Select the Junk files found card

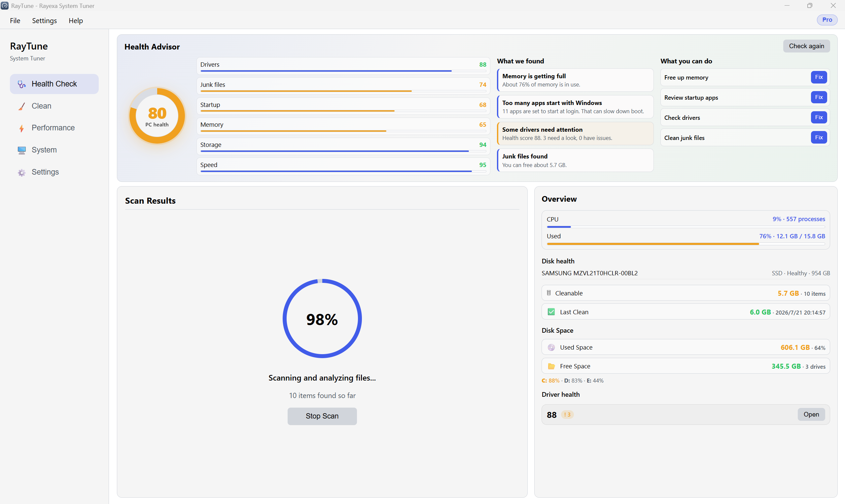pos(575,160)
